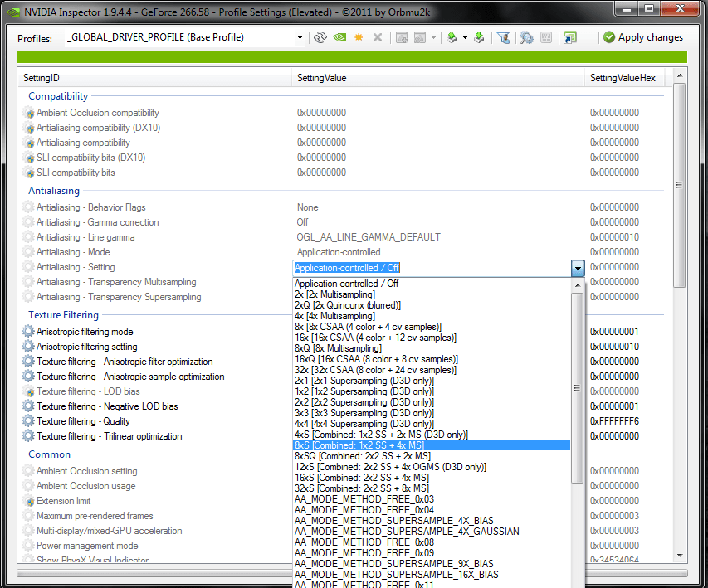
Task: Create a new profile using the orange star icon
Action: point(359,37)
